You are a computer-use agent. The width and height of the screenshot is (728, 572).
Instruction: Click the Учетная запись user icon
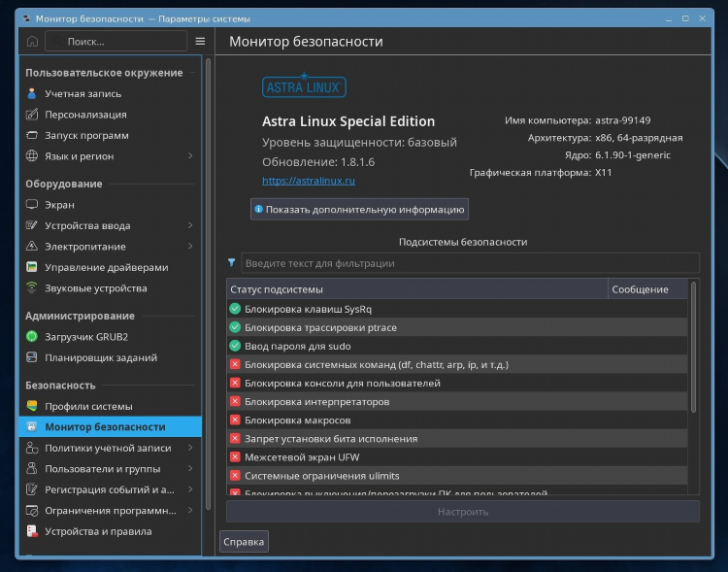pos(32,94)
